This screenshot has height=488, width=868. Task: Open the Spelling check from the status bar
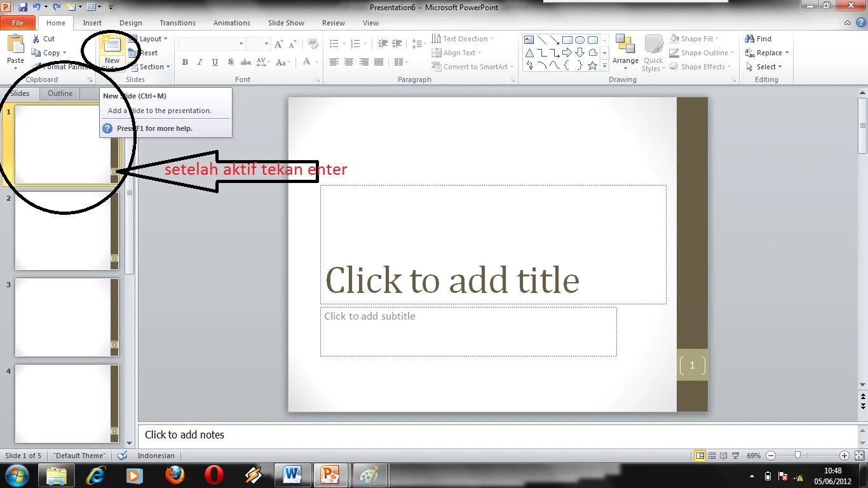[x=121, y=455]
